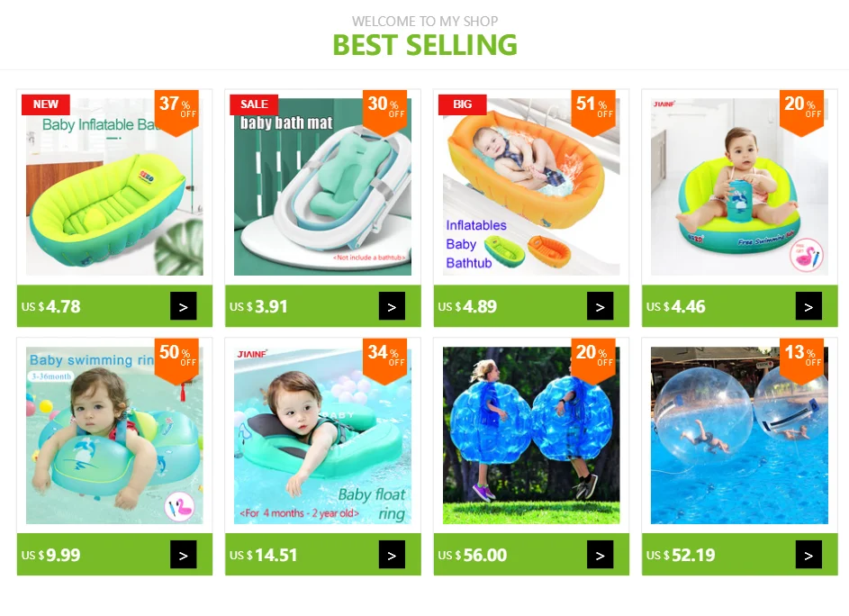Open the Baby float ring product image
Screen dimensions: 849x616
(322, 435)
